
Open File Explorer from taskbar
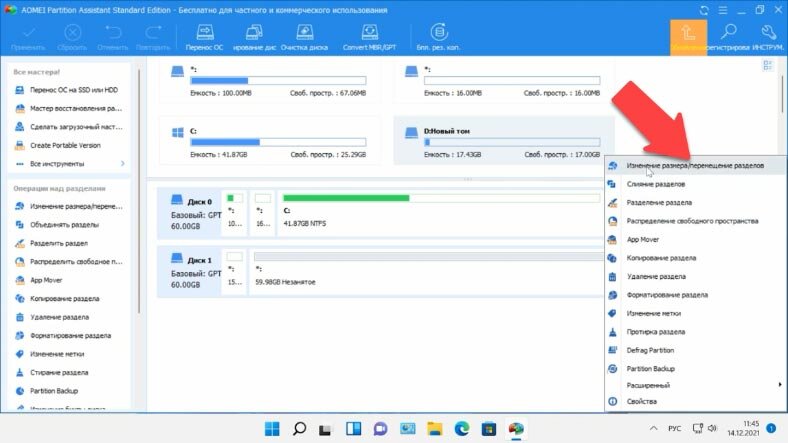(435, 429)
